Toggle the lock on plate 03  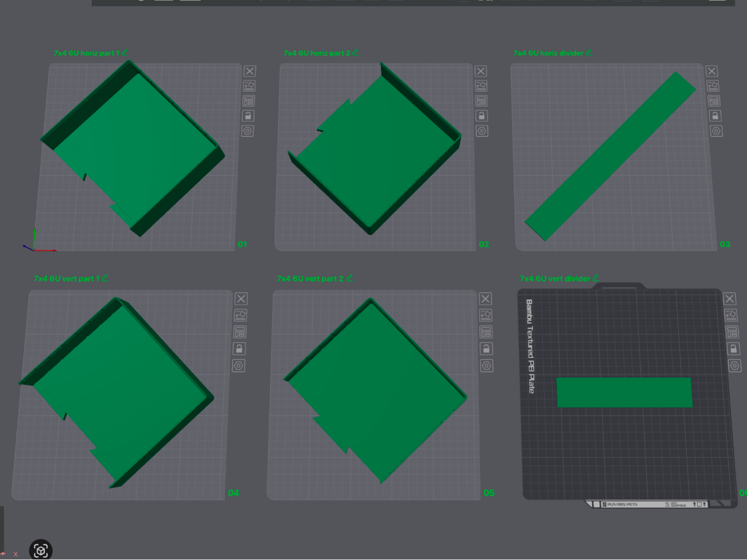point(715,116)
